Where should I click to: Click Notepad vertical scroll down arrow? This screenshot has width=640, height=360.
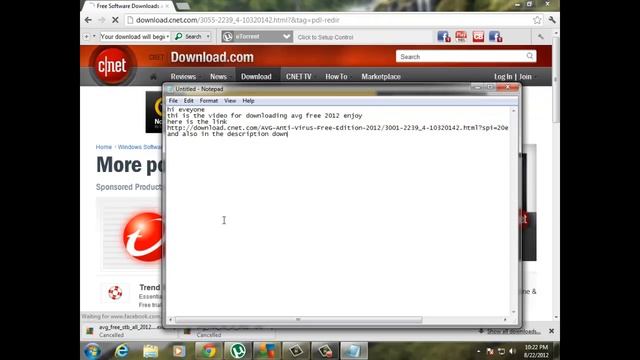(x=513, y=312)
